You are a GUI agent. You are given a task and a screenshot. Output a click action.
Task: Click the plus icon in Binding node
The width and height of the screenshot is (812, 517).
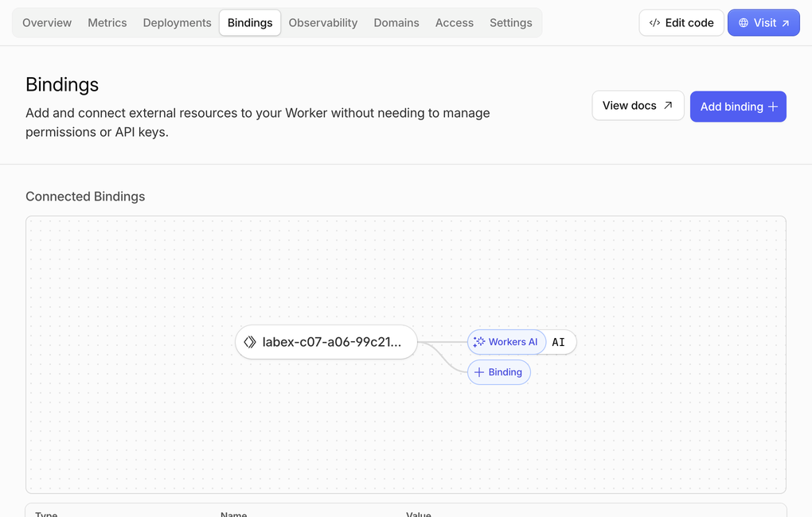[479, 372]
